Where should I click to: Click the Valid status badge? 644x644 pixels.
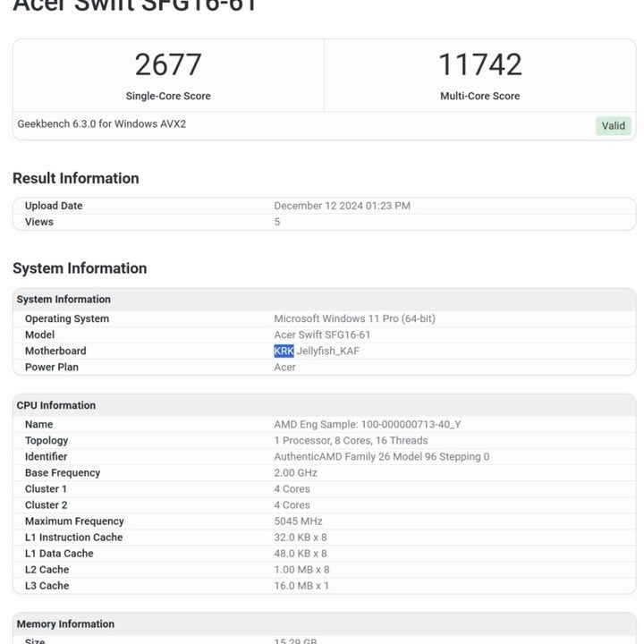614,126
